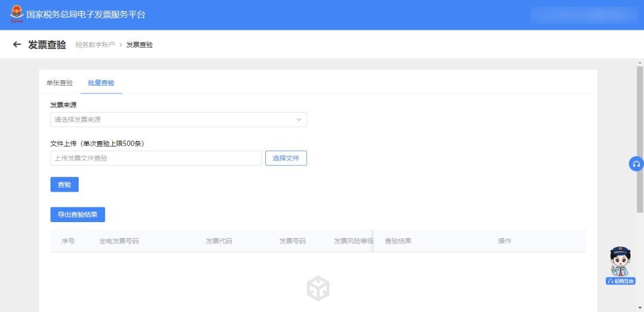Focus the 上传发票文件查验 input field
The image size is (644, 312).
coord(156,158)
